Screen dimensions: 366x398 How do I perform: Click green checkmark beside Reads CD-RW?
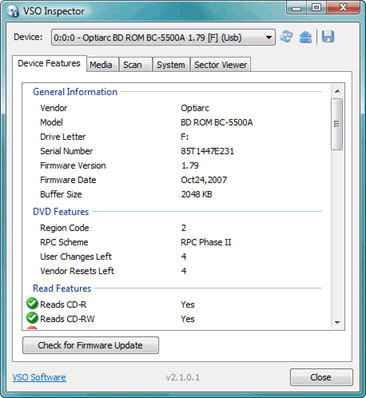[32, 318]
